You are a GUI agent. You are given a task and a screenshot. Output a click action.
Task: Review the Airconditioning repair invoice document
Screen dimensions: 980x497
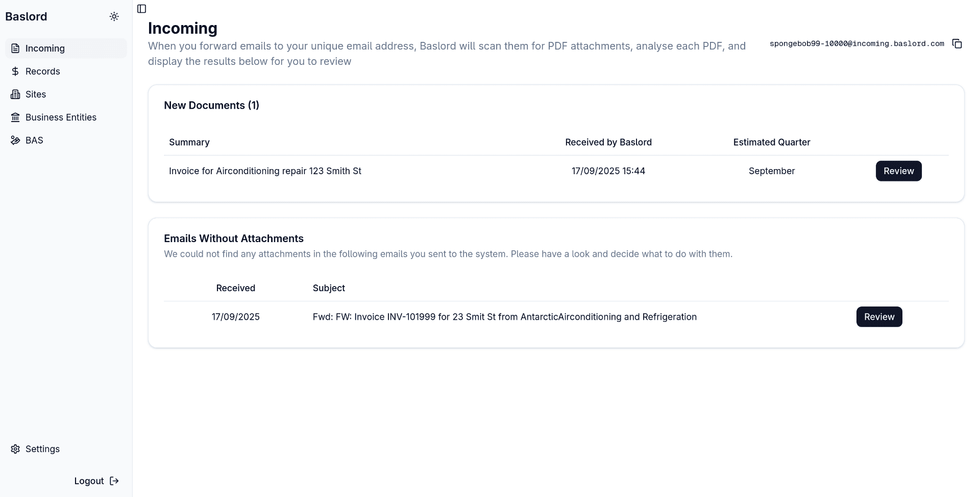click(x=898, y=171)
